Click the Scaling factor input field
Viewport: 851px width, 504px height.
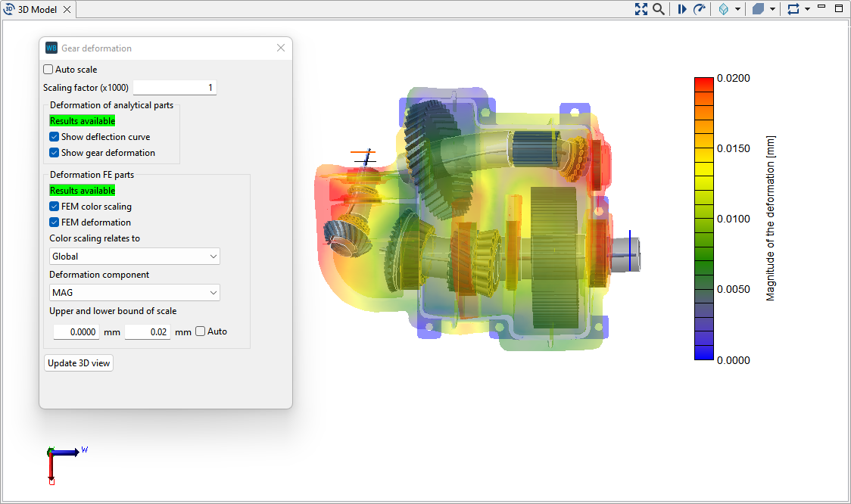pyautogui.click(x=174, y=87)
